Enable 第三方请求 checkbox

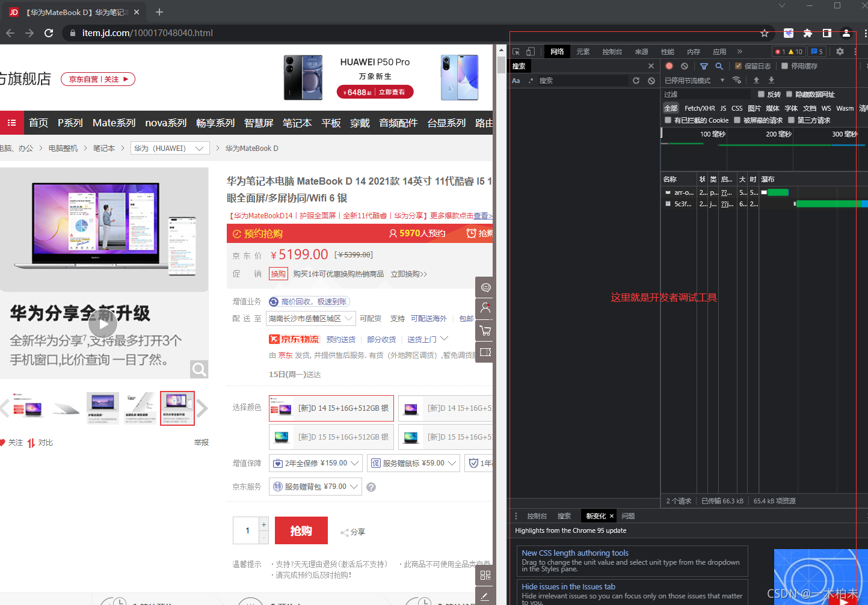click(791, 120)
